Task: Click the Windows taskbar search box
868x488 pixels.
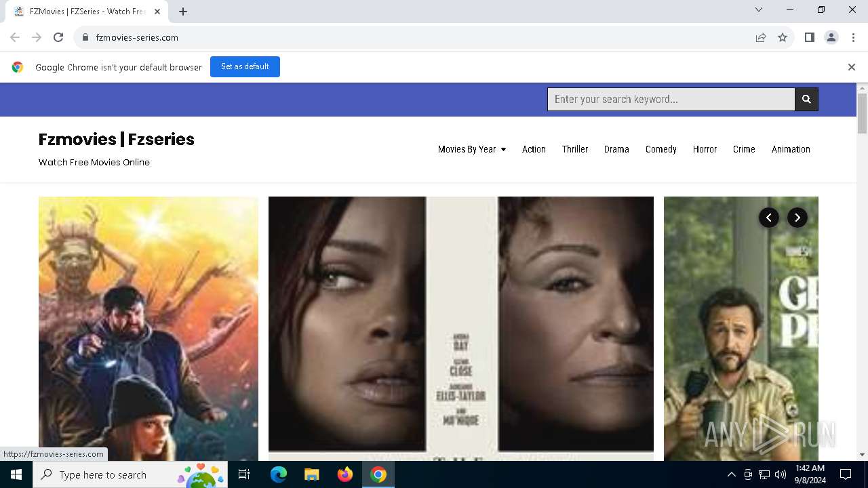Action: (130, 474)
